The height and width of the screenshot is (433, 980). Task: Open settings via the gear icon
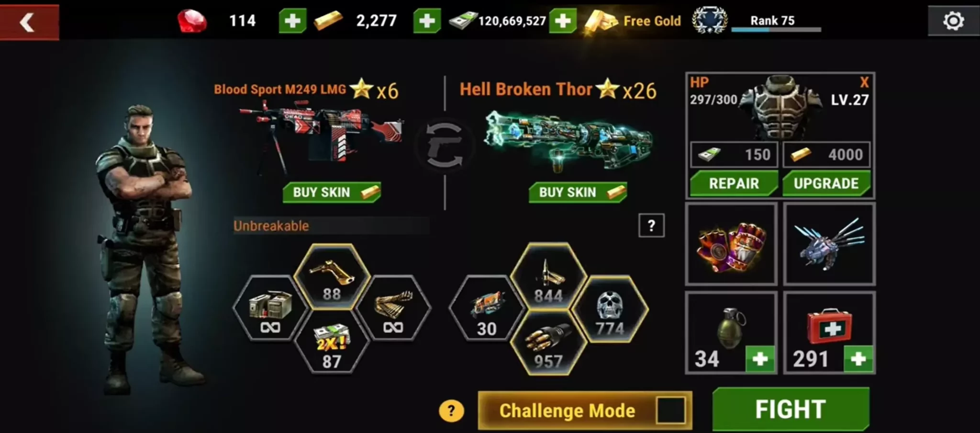point(953,21)
